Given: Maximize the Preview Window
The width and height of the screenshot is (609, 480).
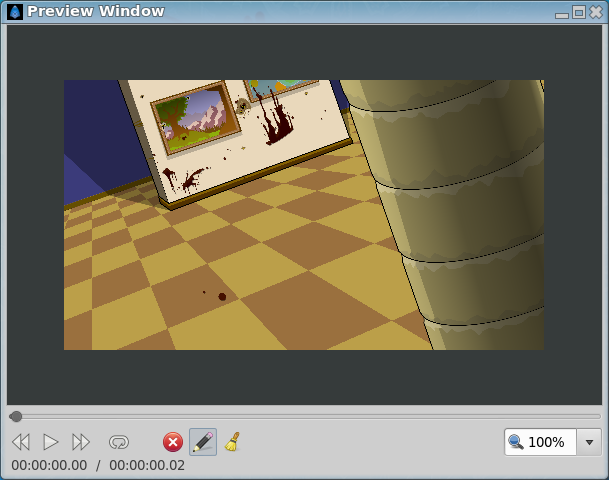Looking at the screenshot, I should pos(579,12).
